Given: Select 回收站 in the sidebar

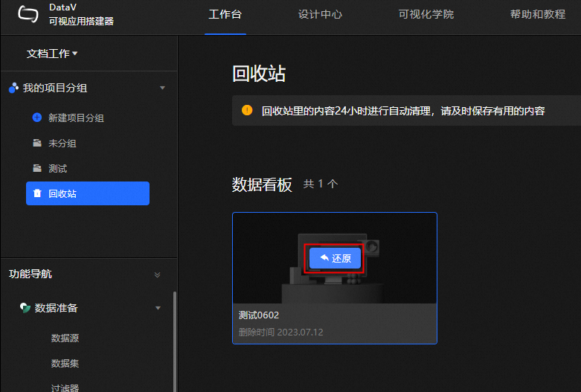Looking at the screenshot, I should (x=88, y=193).
